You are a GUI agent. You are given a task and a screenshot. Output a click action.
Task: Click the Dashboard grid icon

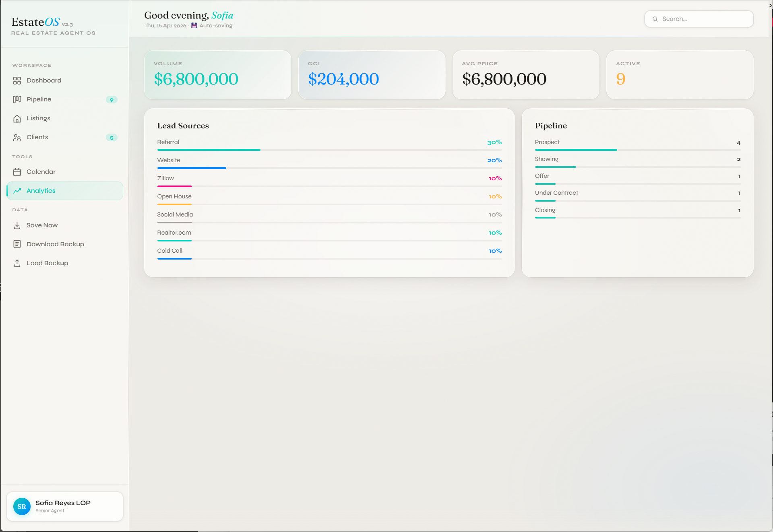pyautogui.click(x=17, y=80)
